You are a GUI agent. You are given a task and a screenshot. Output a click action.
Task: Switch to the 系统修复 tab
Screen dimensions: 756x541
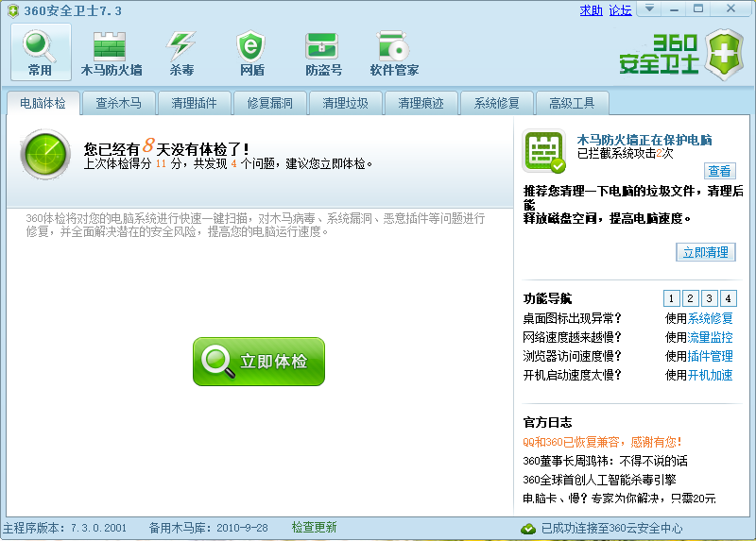pos(496,103)
